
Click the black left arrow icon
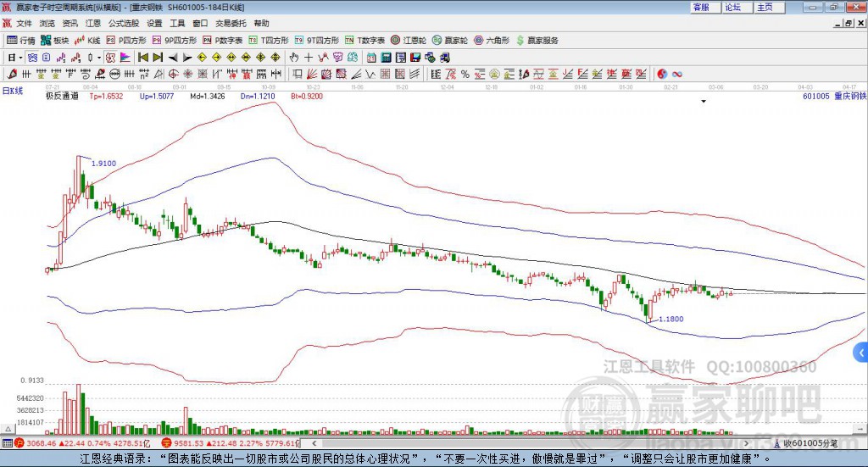click(x=173, y=58)
